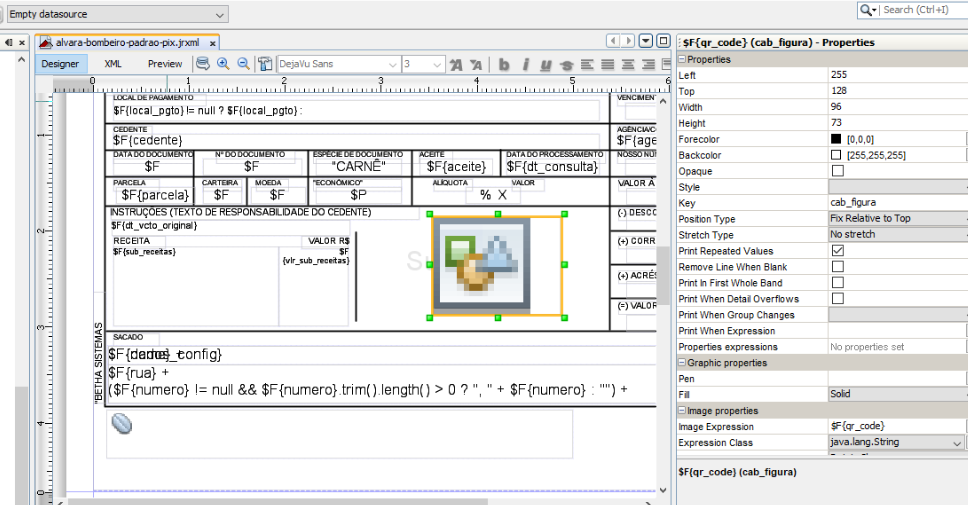Viewport: 968px width, 505px height.
Task: Enable the Opaque checkbox
Action: click(x=837, y=171)
